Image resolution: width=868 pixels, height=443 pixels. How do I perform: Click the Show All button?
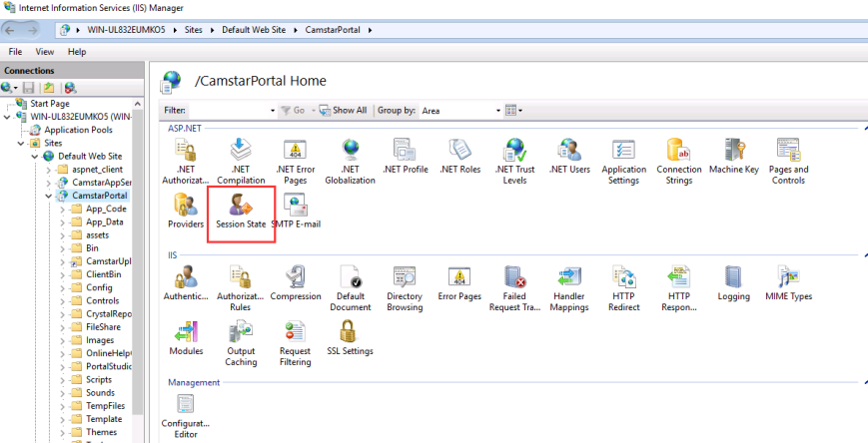click(x=344, y=110)
